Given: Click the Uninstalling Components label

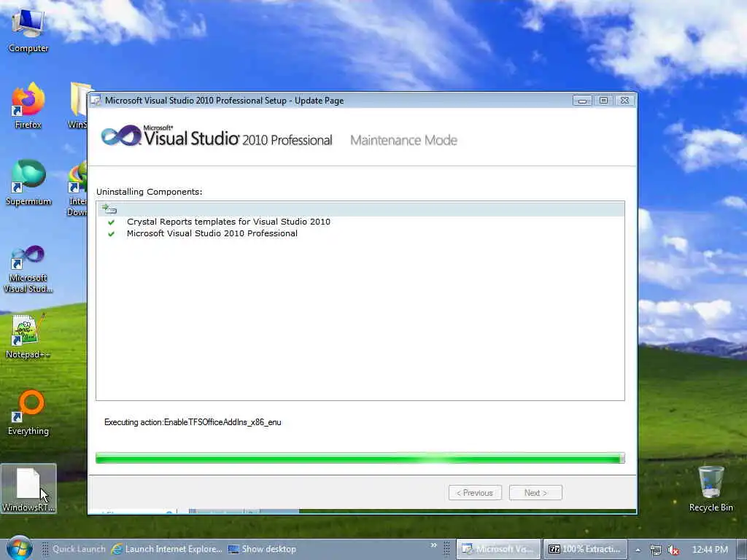Looking at the screenshot, I should click(149, 192).
